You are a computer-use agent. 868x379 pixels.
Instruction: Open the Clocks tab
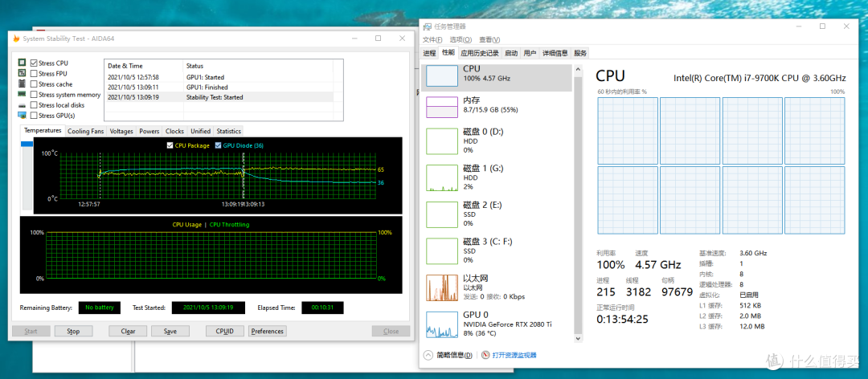[x=174, y=131]
